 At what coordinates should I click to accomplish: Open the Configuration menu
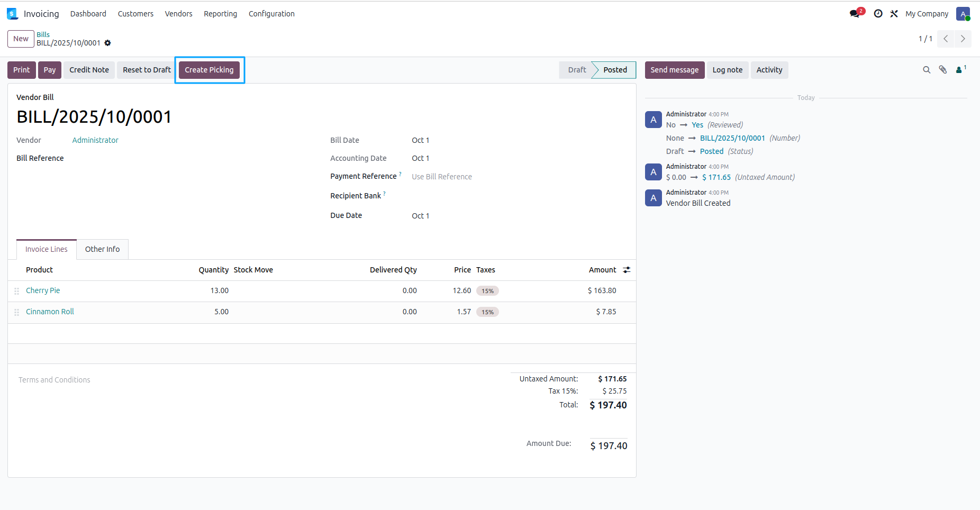(x=271, y=14)
